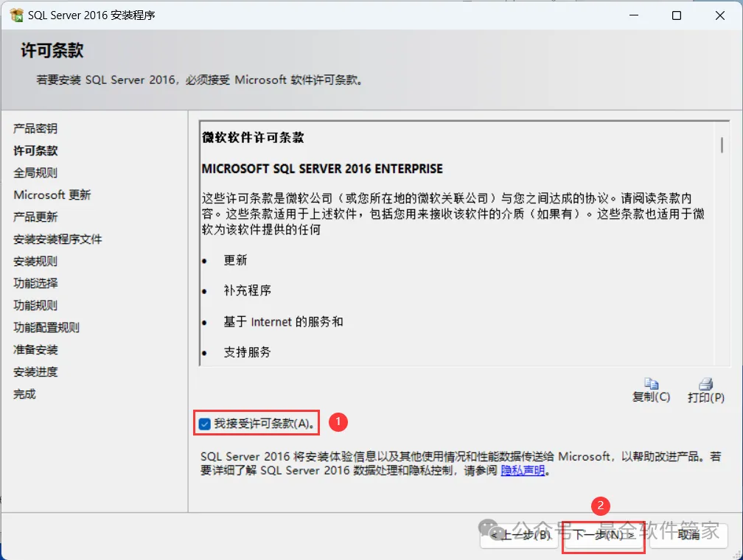Click the Print (打印) icon
Viewport: 743px width, 560px height.
706,383
